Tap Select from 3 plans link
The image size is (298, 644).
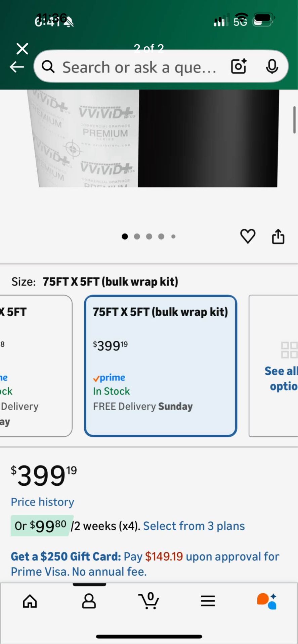194,526
